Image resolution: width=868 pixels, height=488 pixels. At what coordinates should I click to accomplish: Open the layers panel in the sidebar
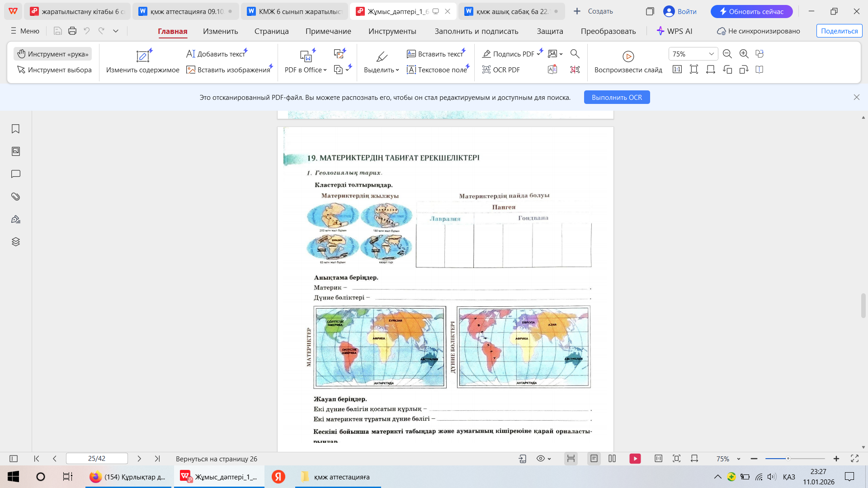pyautogui.click(x=15, y=242)
